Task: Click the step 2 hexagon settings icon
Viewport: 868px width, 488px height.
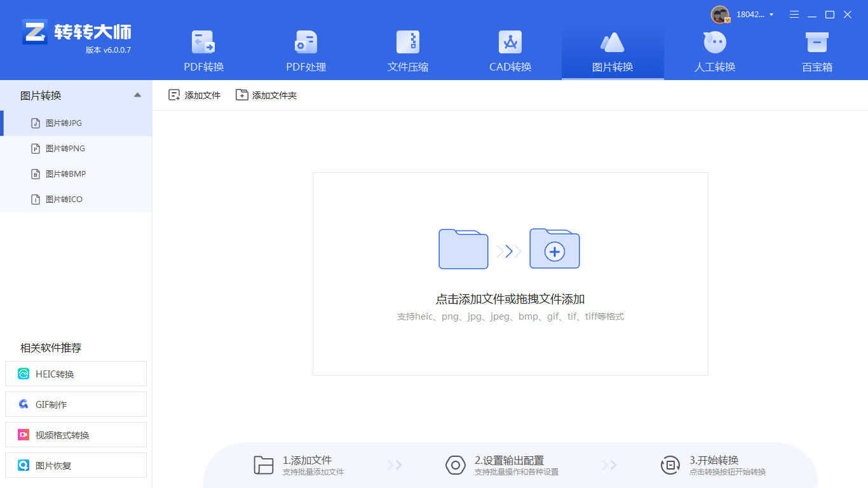Action: (456, 465)
